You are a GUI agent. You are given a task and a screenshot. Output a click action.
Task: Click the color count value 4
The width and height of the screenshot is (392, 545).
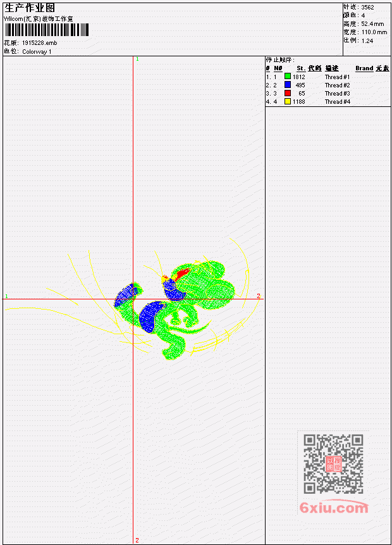(x=363, y=15)
